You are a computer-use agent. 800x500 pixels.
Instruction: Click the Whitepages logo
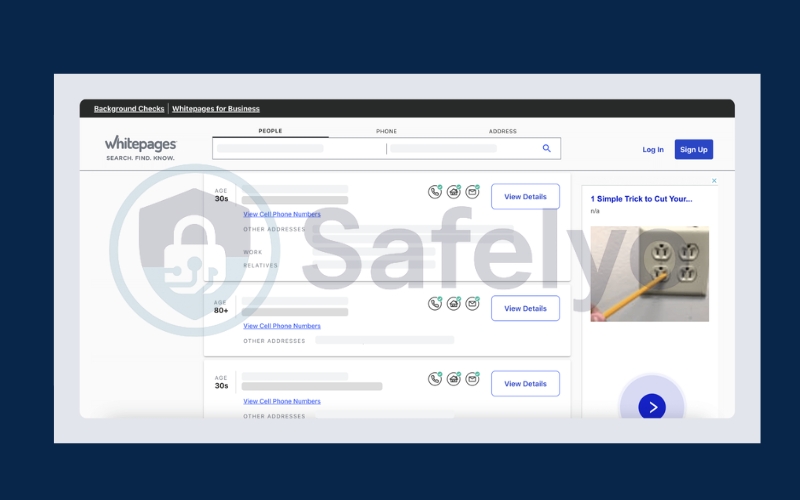click(141, 148)
